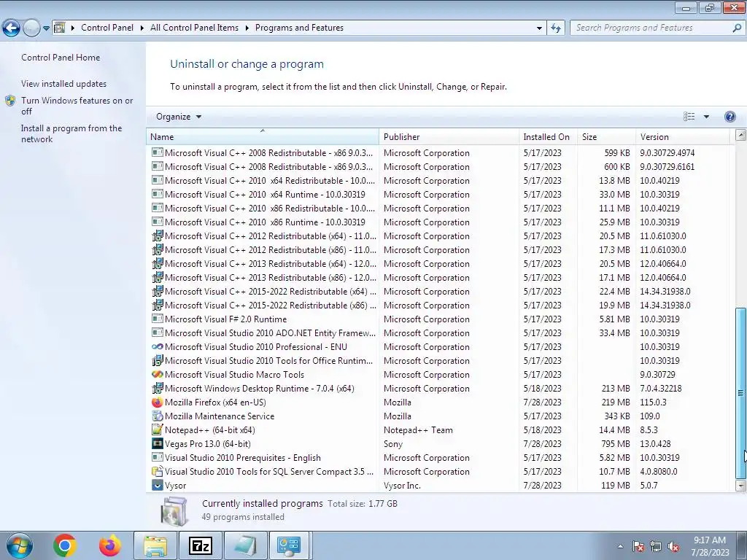Click Sony publisher cell
The image size is (747, 560).
(393, 444)
